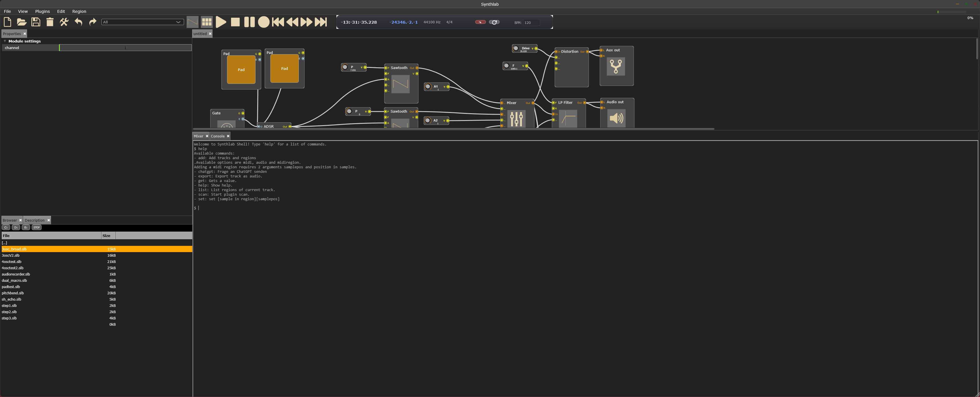This screenshot has height=397, width=980.
Task: Select 3osc_broad.slb in the file browser
Action: (x=97, y=249)
